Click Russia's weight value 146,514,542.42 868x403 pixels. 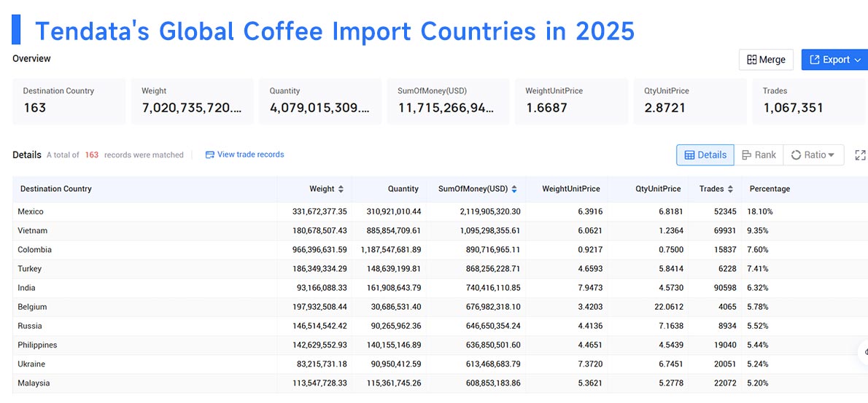tap(320, 326)
